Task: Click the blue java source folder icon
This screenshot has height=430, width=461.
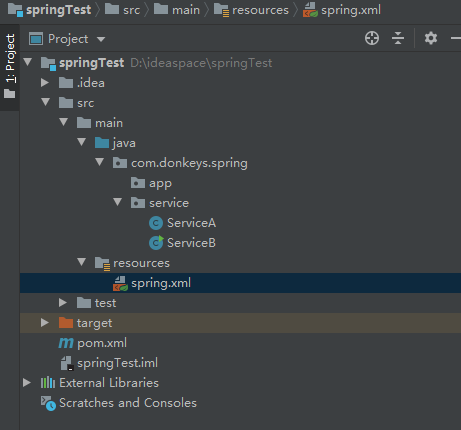Action: pos(102,143)
